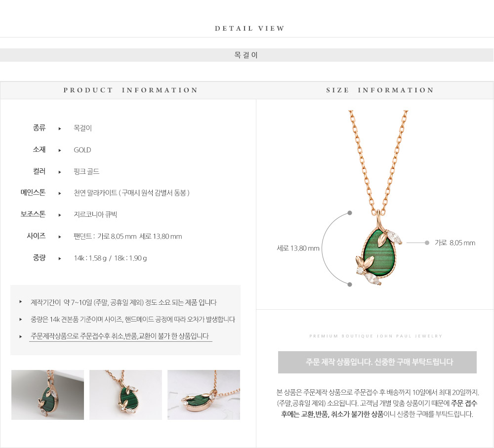Click the arrow bullet next to 메인스톤
Screen dimensions: 494x448
pos(60,194)
